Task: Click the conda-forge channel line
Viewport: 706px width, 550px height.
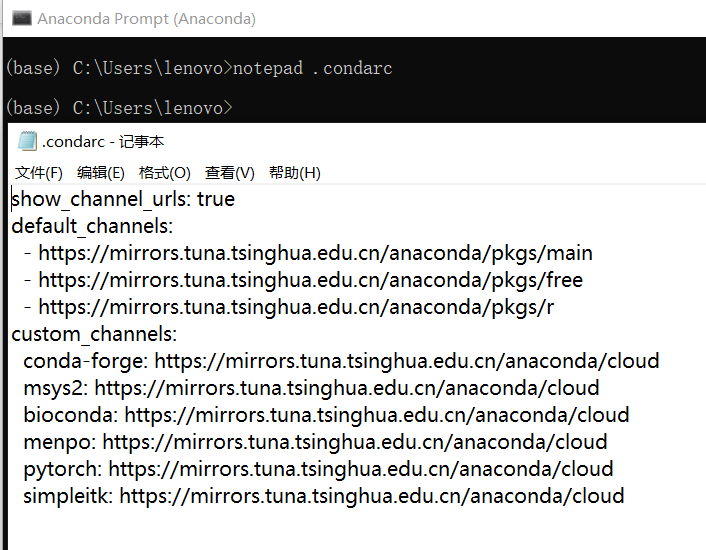Action: 341,361
